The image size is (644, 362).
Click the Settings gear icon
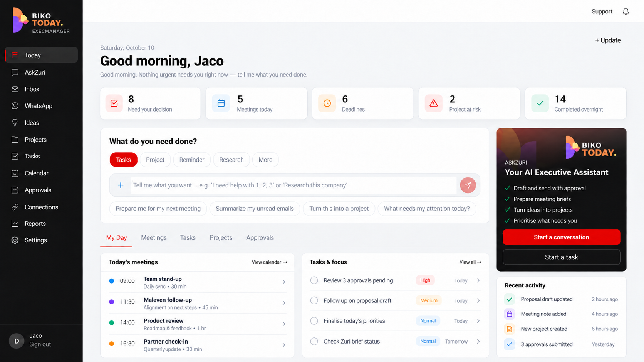(x=15, y=240)
